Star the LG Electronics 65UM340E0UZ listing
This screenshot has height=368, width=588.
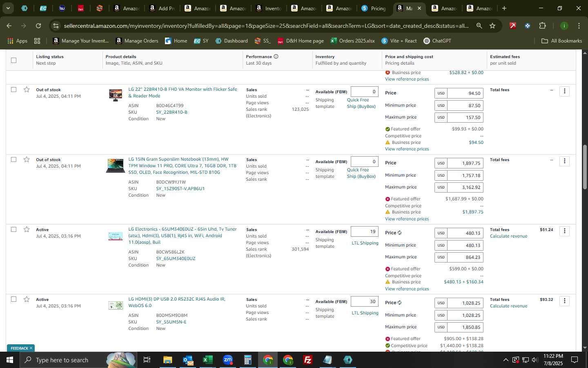27,229
